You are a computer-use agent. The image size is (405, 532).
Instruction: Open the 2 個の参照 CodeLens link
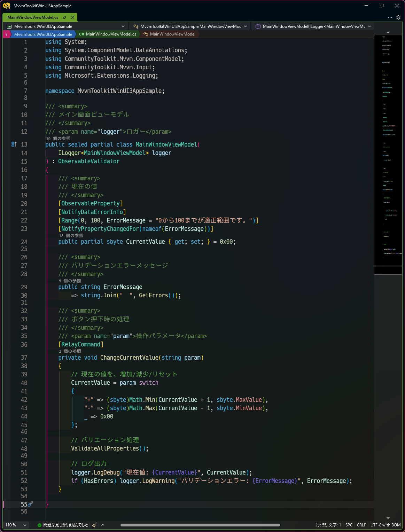click(x=70, y=351)
